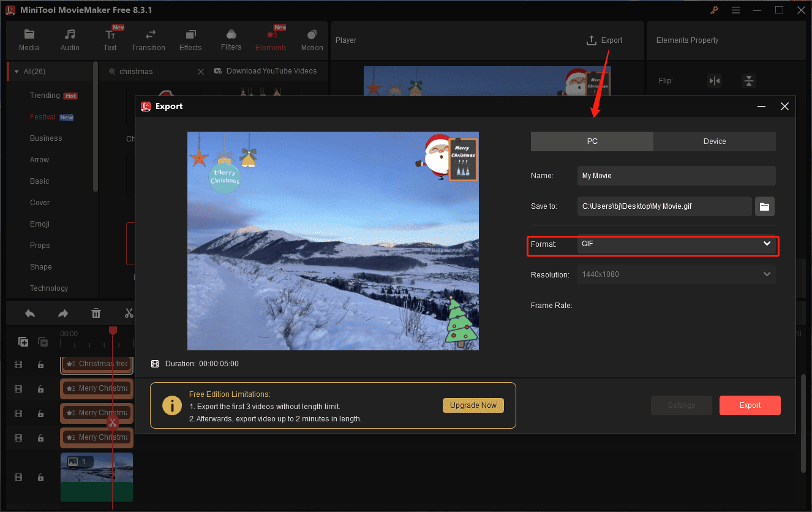The height and width of the screenshot is (512, 812).
Task: Open the Audio panel
Action: point(69,39)
